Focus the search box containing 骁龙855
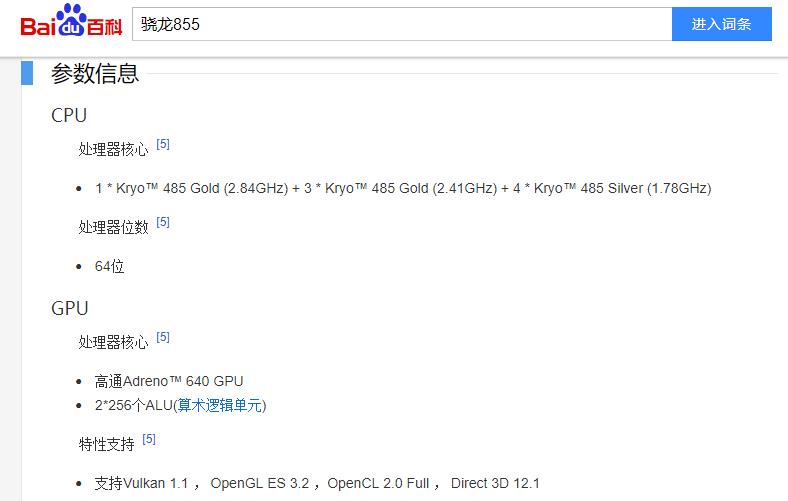This screenshot has width=788, height=501. [402, 24]
